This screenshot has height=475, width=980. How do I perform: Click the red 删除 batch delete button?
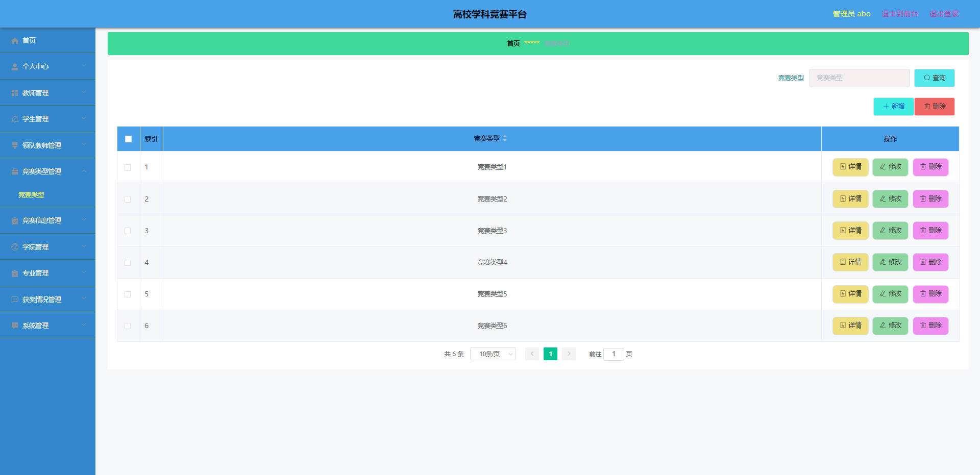(x=935, y=107)
